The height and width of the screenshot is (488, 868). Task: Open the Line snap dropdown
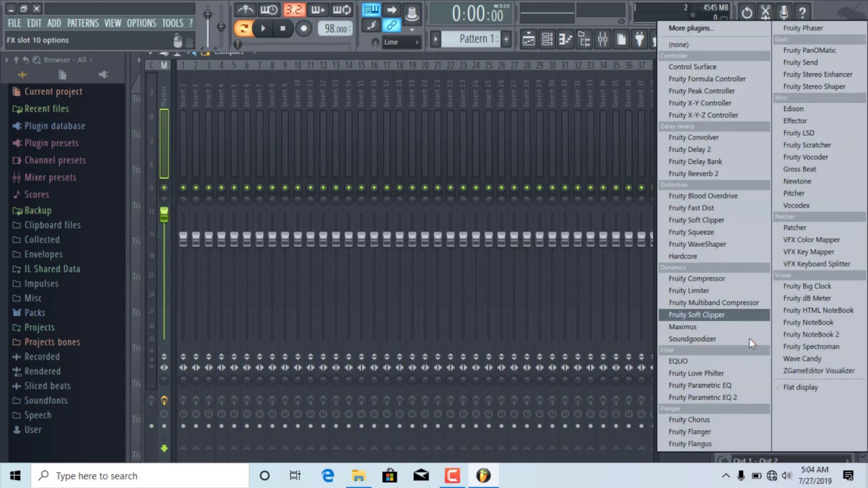pos(401,42)
